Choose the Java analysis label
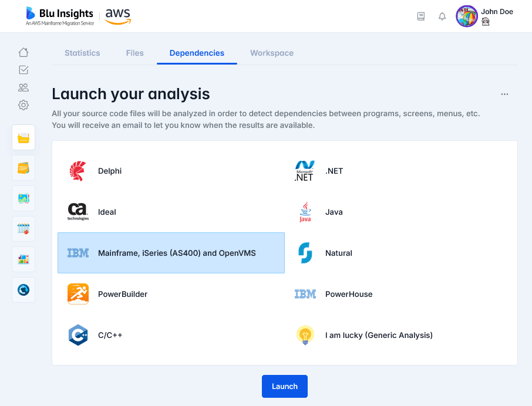The height and width of the screenshot is (406, 532). (x=334, y=212)
